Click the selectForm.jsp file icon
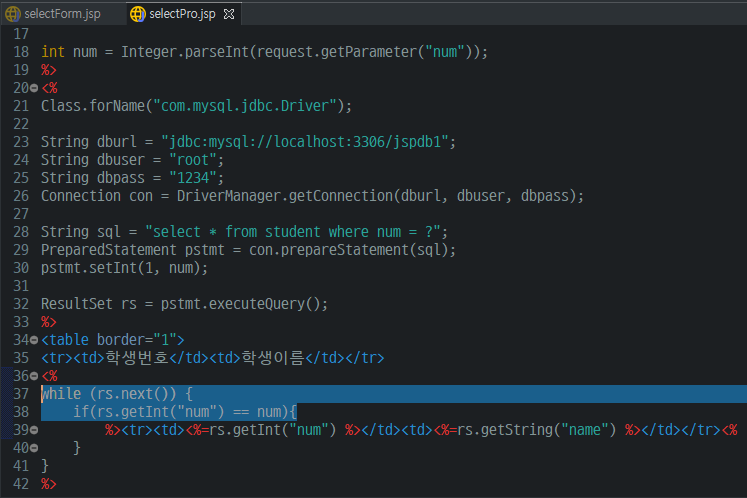747x498 pixels. pyautogui.click(x=12, y=14)
